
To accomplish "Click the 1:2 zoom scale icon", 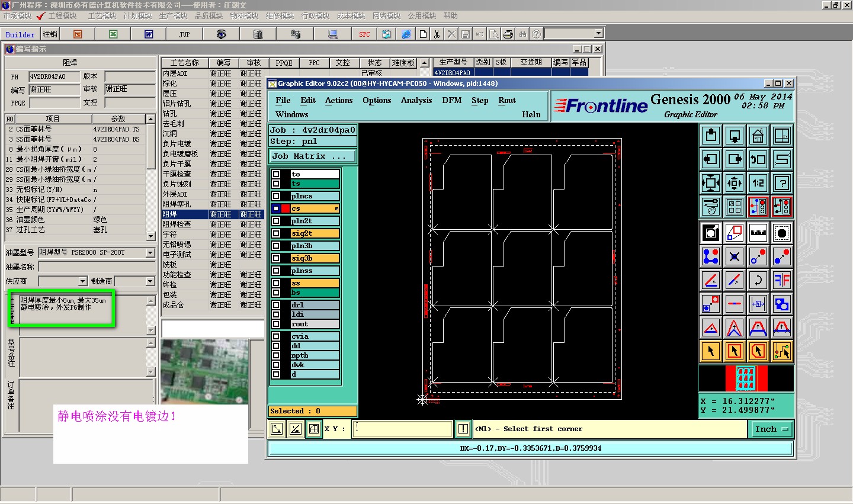I will coord(758,183).
